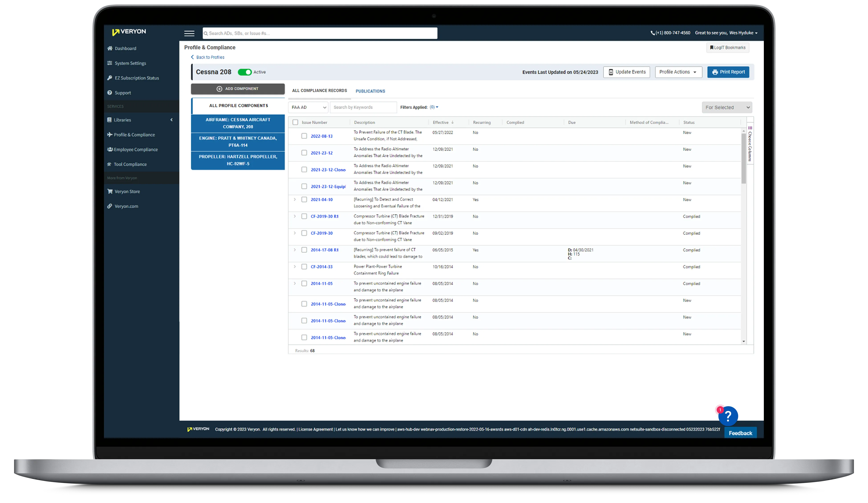This screenshot has height=503, width=868.
Task: Click the Back to Profiles chevron icon
Action: pos(192,57)
